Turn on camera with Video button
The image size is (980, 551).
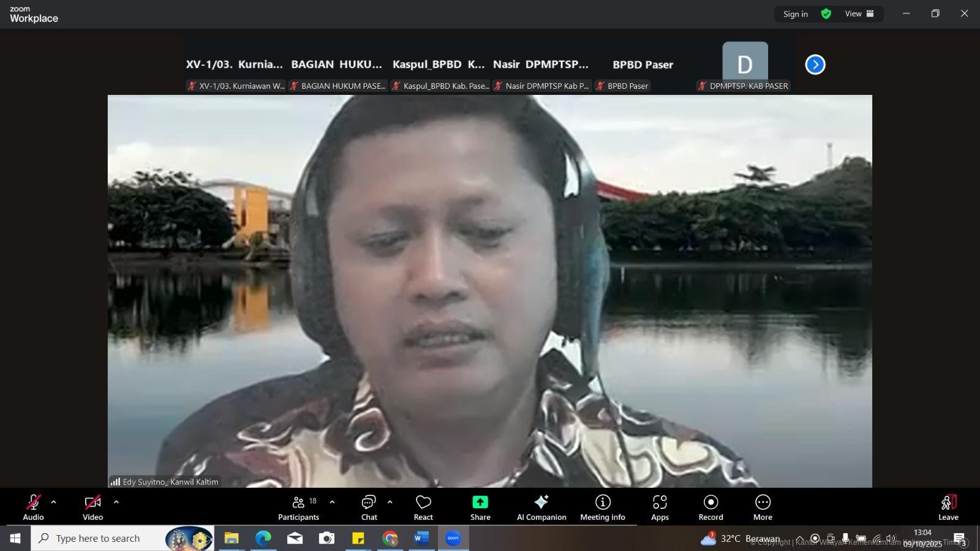click(92, 508)
